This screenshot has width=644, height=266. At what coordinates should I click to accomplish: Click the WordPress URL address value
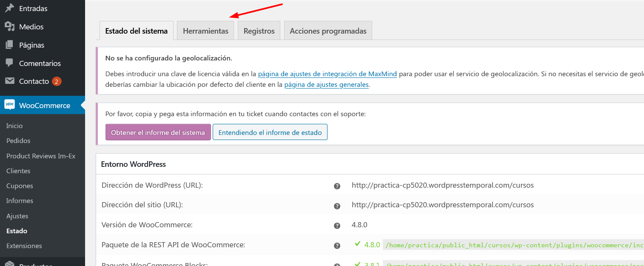tap(443, 186)
